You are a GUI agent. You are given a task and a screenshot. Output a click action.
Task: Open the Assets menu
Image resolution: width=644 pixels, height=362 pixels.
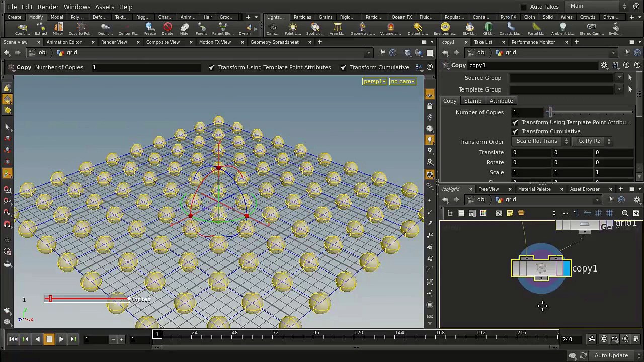[105, 7]
